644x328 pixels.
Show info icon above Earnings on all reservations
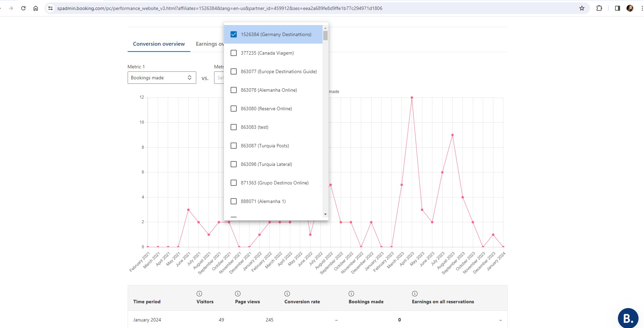pyautogui.click(x=415, y=294)
